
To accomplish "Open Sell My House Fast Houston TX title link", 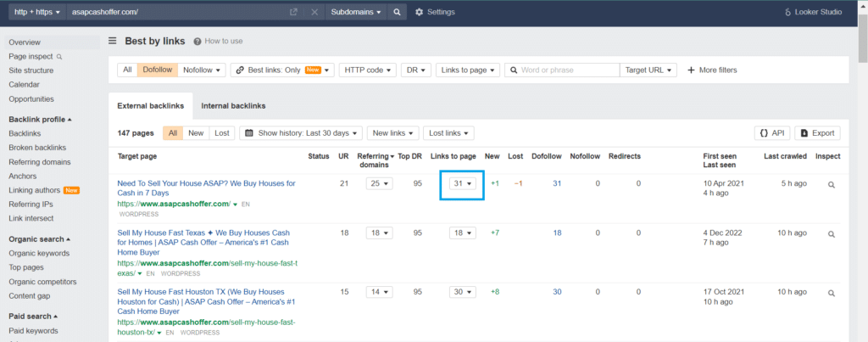I will tap(207, 301).
